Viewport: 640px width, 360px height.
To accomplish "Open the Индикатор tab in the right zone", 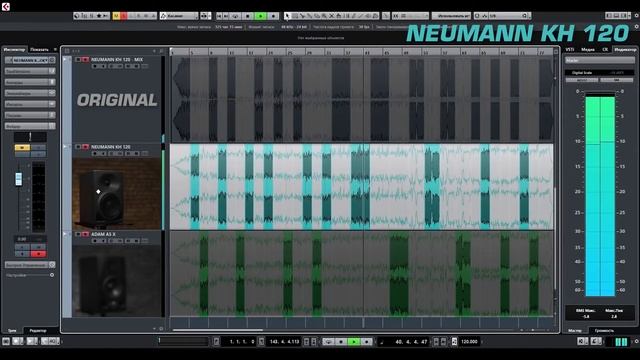I will [625, 49].
